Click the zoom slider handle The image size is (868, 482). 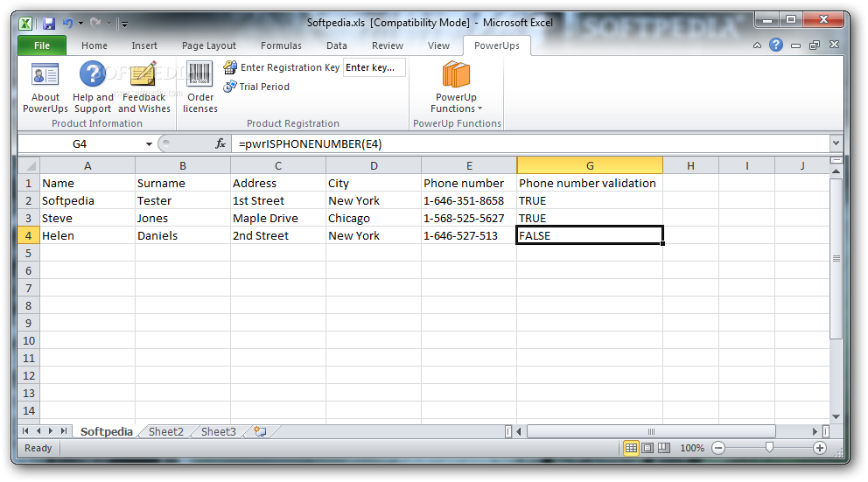(769, 447)
